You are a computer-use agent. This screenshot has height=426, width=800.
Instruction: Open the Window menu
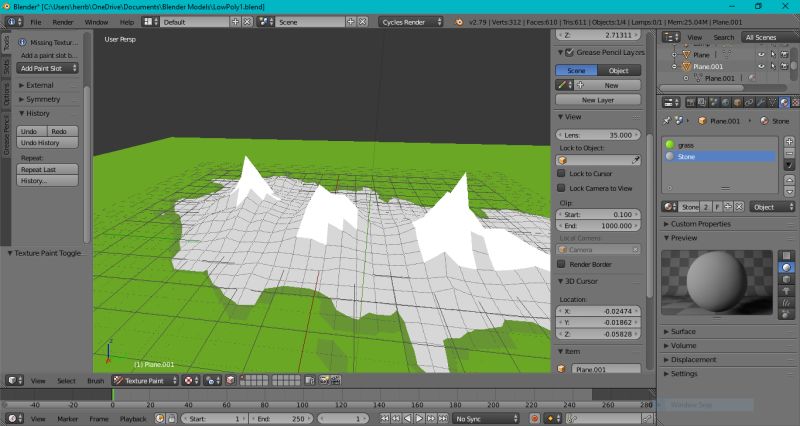(96, 22)
